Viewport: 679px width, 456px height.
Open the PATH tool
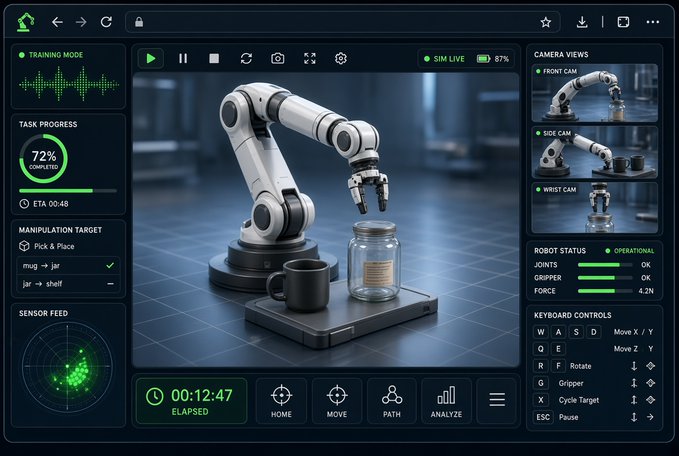pyautogui.click(x=392, y=401)
